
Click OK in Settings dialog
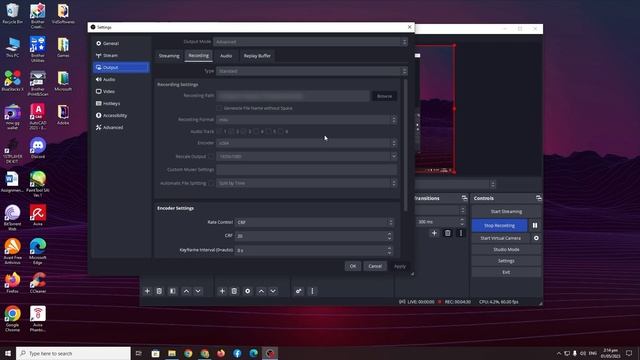click(353, 266)
